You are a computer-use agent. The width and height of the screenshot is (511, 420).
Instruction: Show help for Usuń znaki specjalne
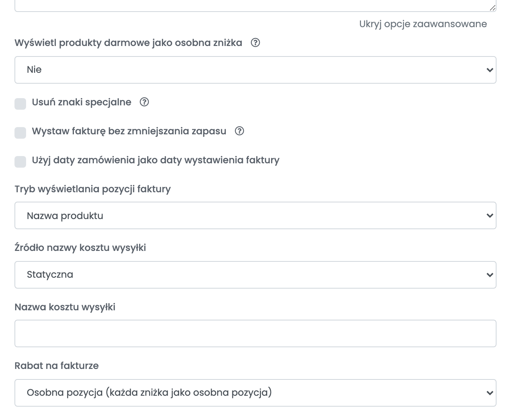(x=144, y=102)
